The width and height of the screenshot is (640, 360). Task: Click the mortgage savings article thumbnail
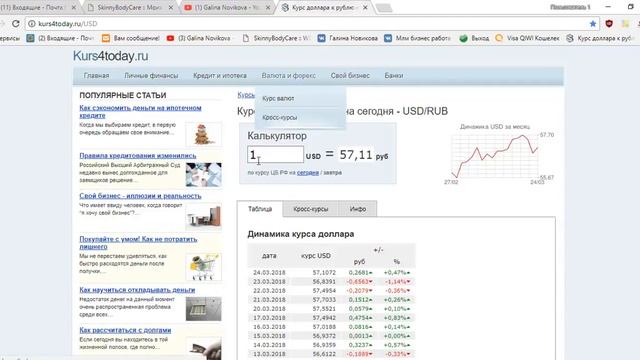pyautogui.click(x=204, y=134)
